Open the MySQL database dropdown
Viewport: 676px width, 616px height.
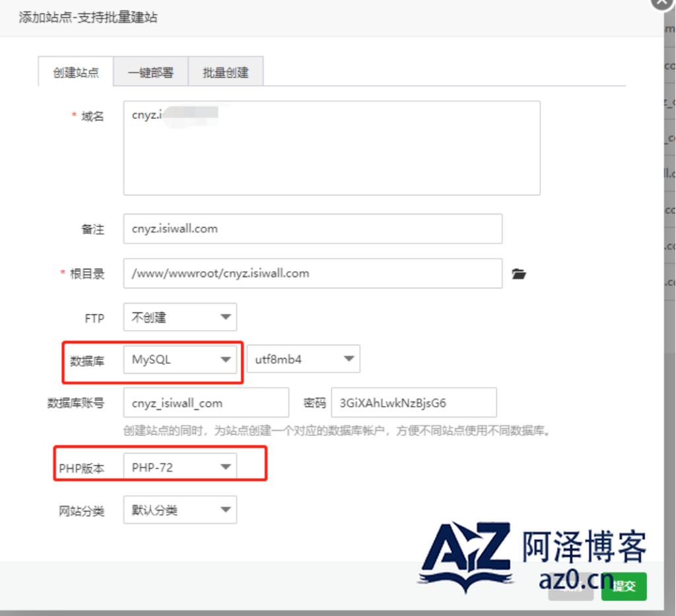(180, 360)
